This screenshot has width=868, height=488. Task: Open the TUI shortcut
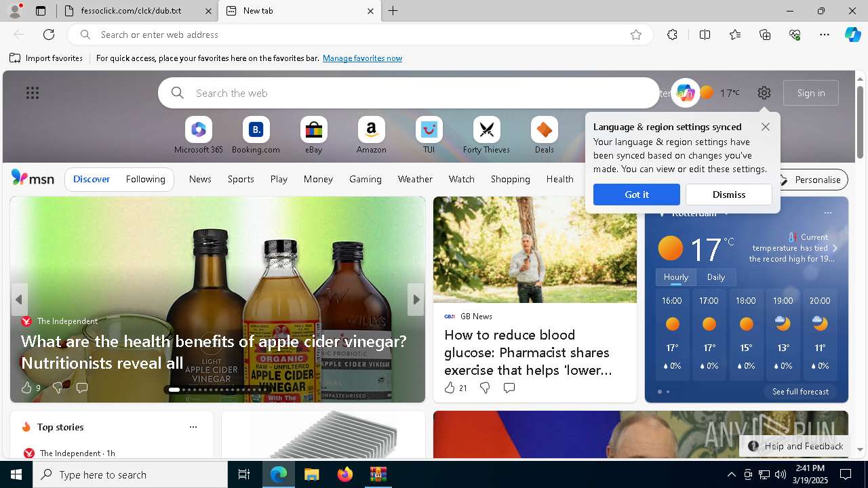tap(429, 136)
